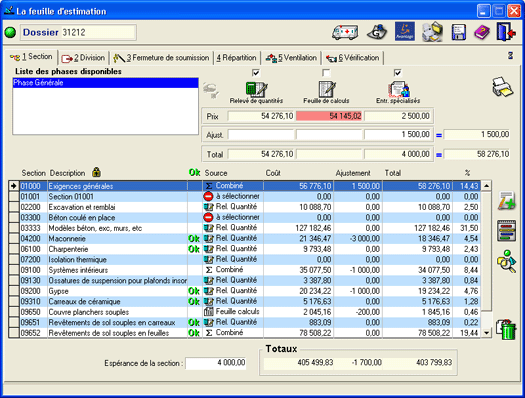Select Phase Générale in the phases list
Viewport: 525px width, 398px height.
[105, 83]
